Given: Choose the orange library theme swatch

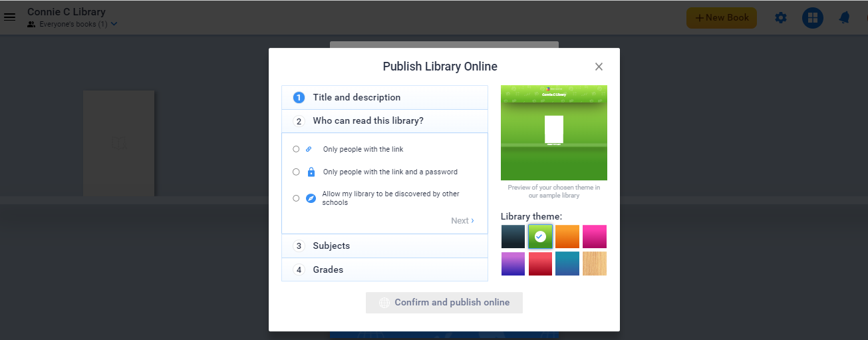Looking at the screenshot, I should [567, 237].
